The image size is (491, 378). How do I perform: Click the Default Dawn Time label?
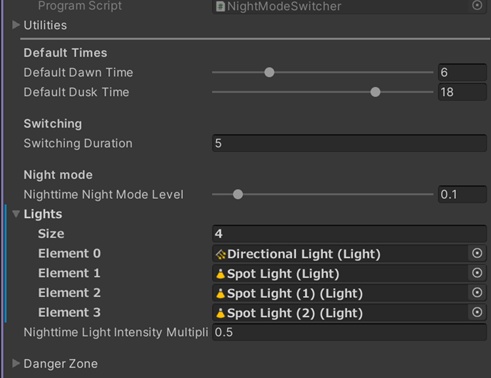click(x=78, y=72)
